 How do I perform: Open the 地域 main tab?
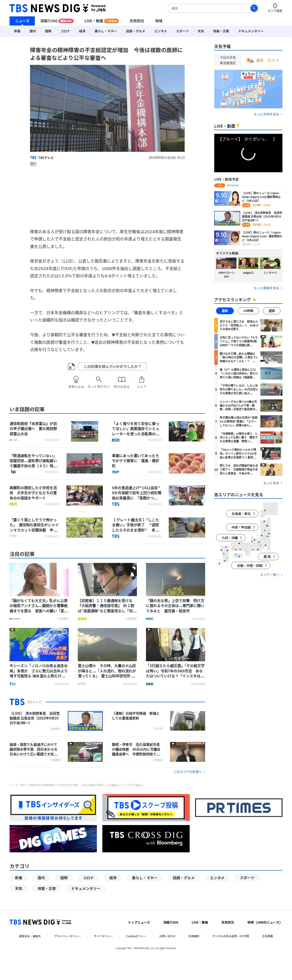pos(159,21)
